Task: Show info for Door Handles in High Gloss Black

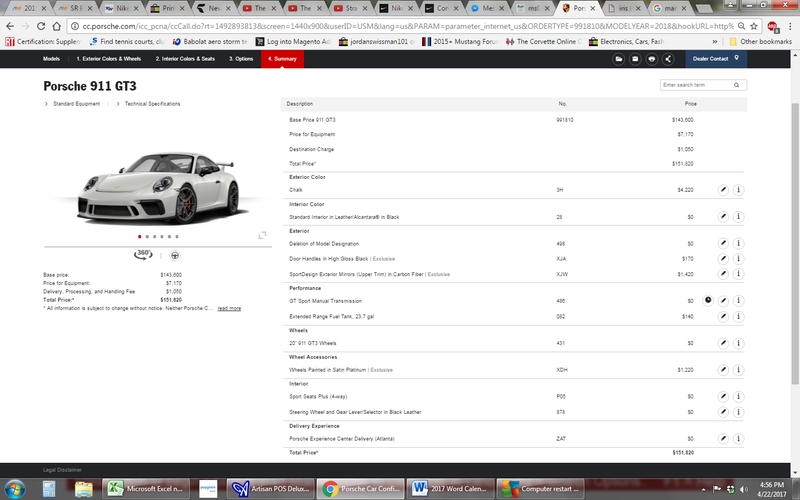Action: pyautogui.click(x=738, y=259)
